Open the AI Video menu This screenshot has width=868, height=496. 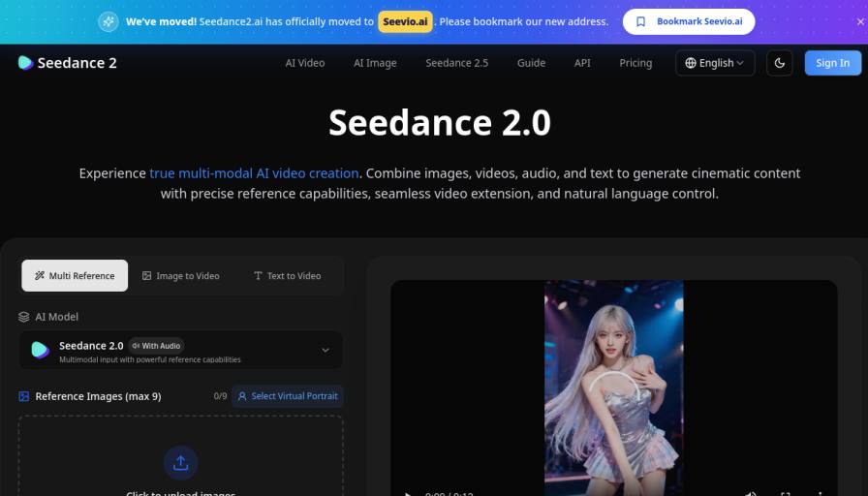click(305, 63)
